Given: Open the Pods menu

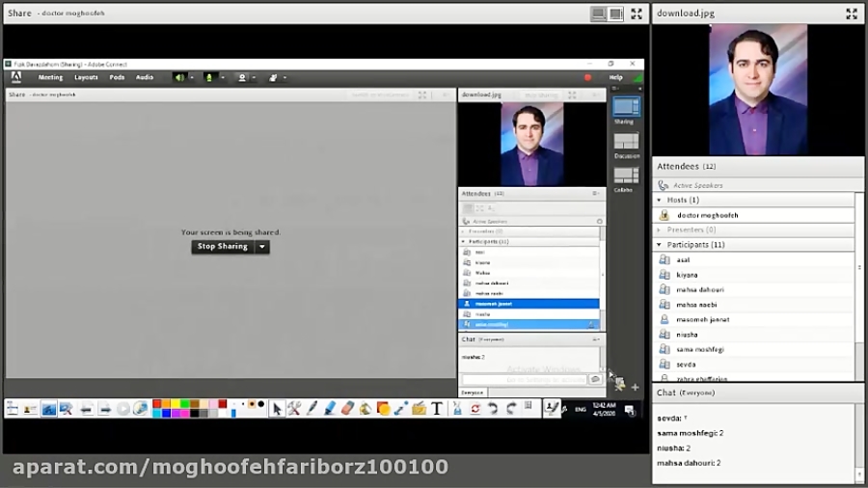Looking at the screenshot, I should pos(117,77).
